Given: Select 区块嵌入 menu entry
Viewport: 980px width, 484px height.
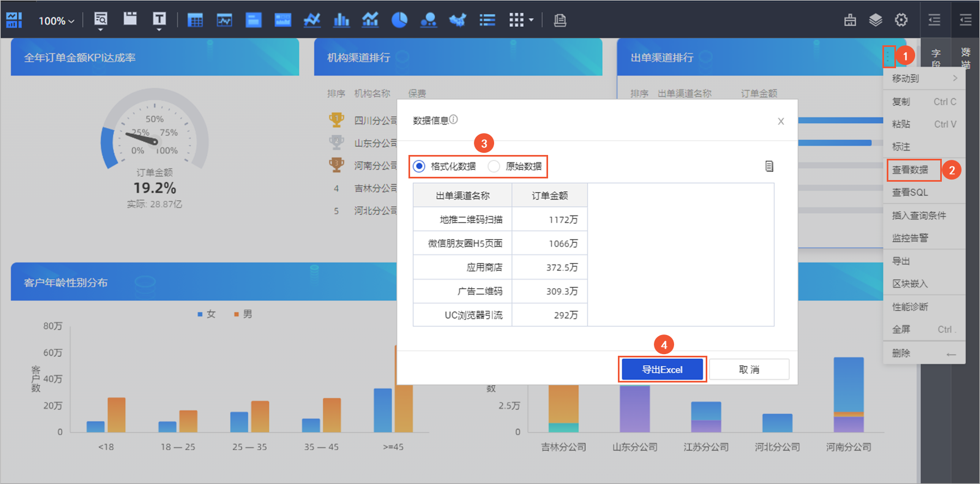Looking at the screenshot, I should 924,284.
